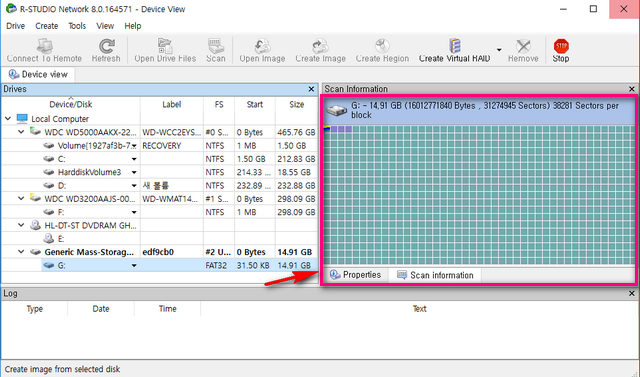Screen dimensions: 640x377
Task: Click the Create Region toolbar icon
Action: [382, 46]
